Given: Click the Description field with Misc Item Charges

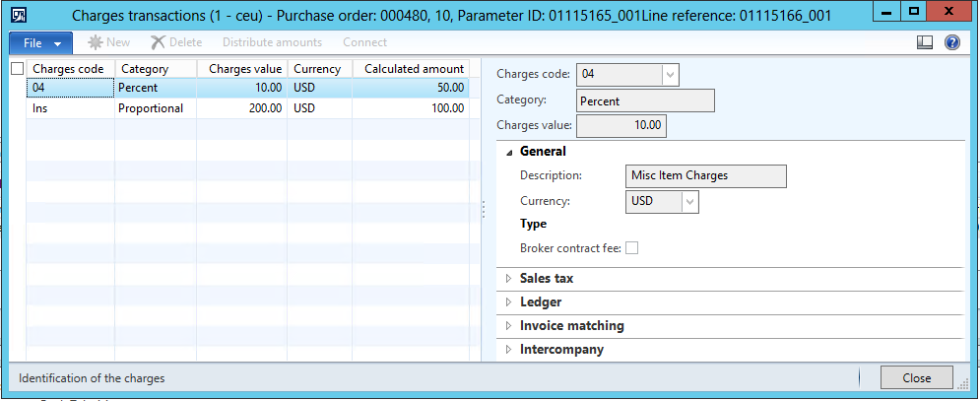Looking at the screenshot, I should (706, 175).
